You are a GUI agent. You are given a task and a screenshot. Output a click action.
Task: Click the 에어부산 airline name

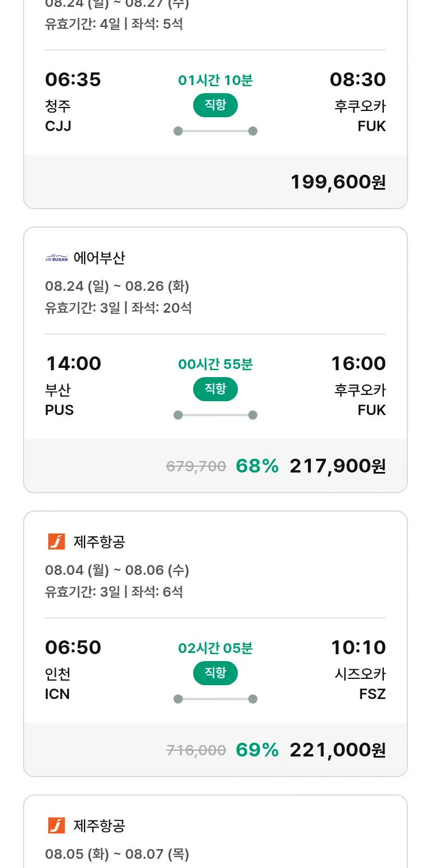(99, 259)
